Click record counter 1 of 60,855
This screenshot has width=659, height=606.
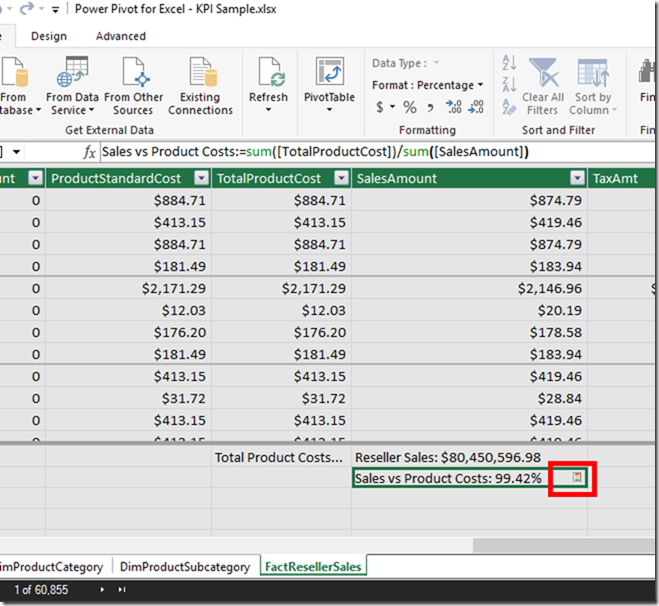[41, 590]
